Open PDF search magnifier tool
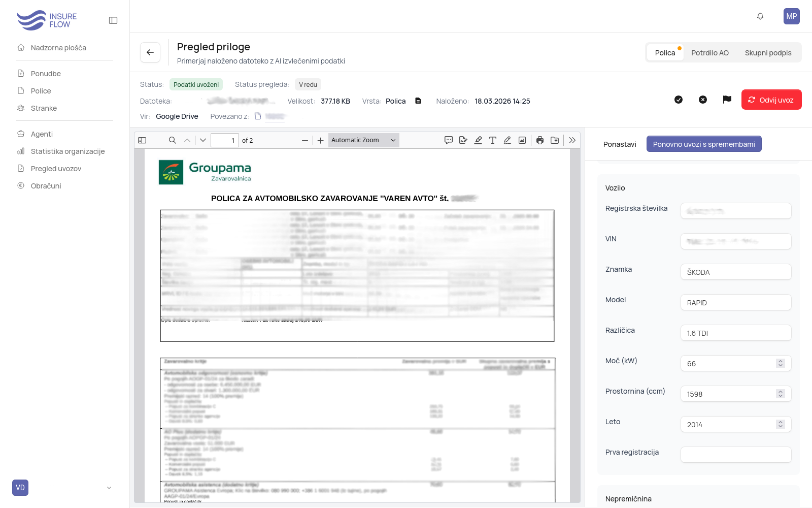The height and width of the screenshot is (508, 812). click(173, 140)
